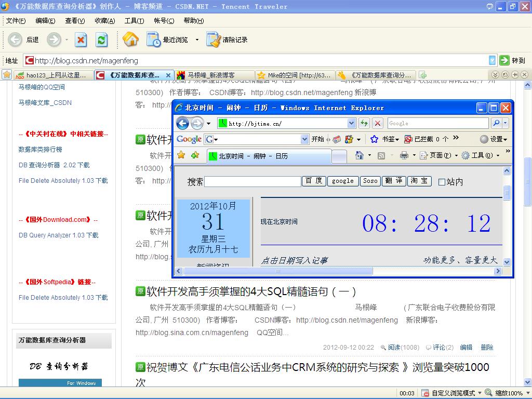Click the Forward arrow in Tencent Traveler toolbar
The width and height of the screenshot is (532, 399).
[54, 39]
